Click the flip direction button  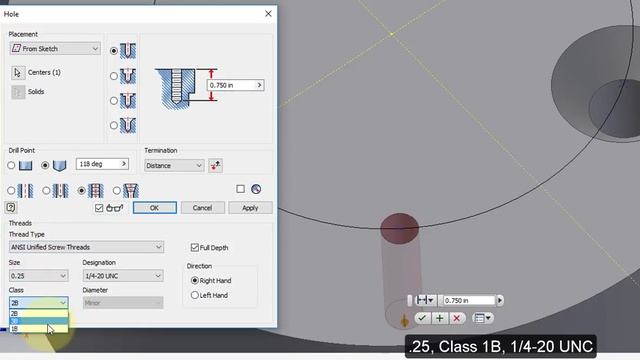(x=215, y=165)
